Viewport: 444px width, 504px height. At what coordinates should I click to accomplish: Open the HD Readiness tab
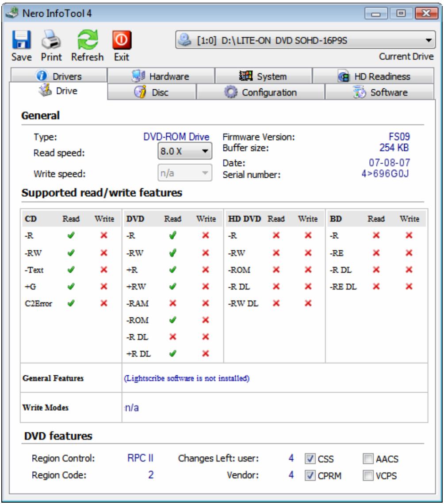373,76
